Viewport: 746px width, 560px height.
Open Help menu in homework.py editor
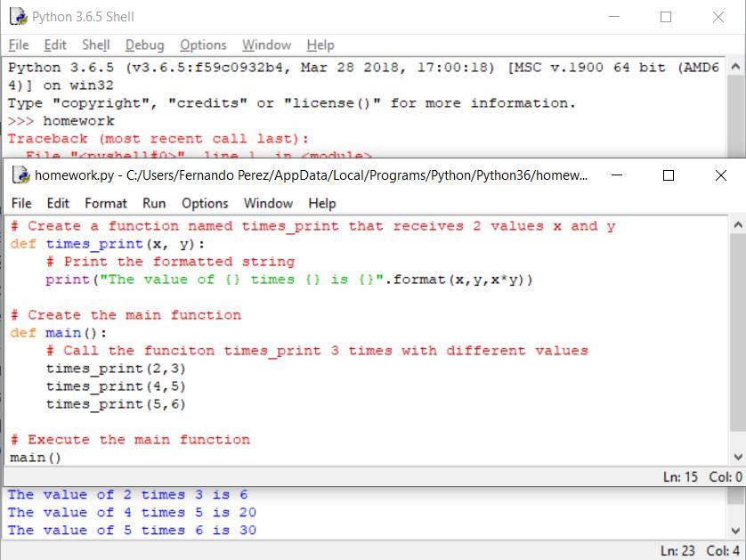coord(322,204)
